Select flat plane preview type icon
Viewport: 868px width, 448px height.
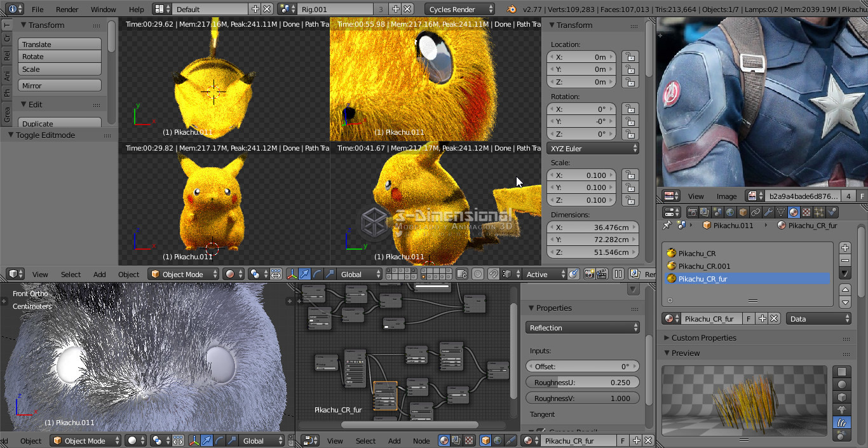click(842, 372)
